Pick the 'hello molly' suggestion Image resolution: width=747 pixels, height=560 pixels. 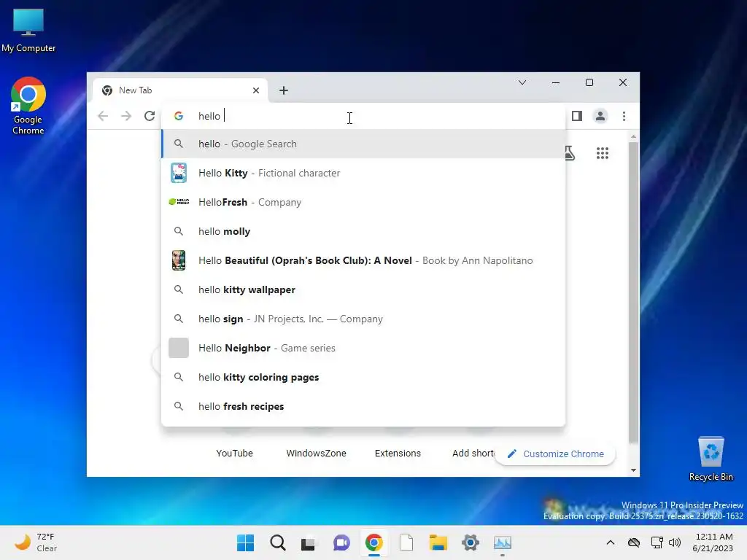[363, 231]
